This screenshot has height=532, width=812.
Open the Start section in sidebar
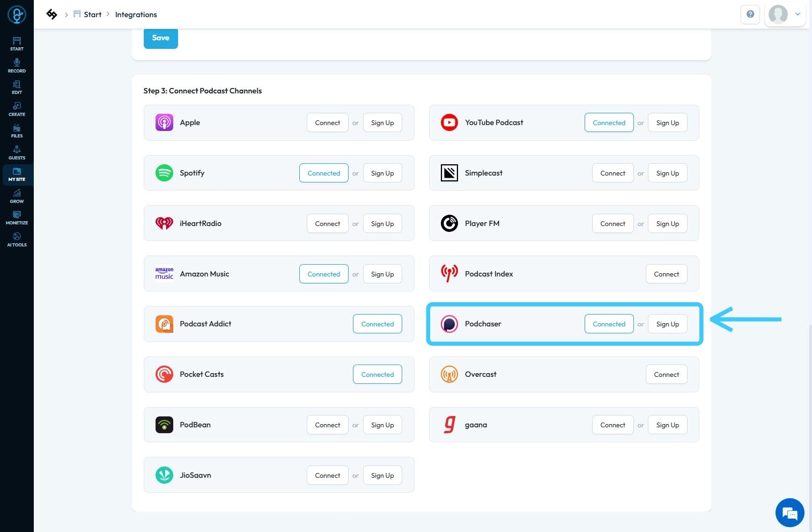click(x=17, y=44)
